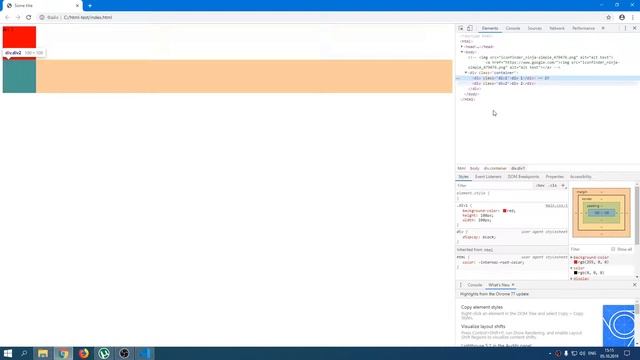Click the div.div1 breadcrumb item
640x360 pixels.
[518, 168]
